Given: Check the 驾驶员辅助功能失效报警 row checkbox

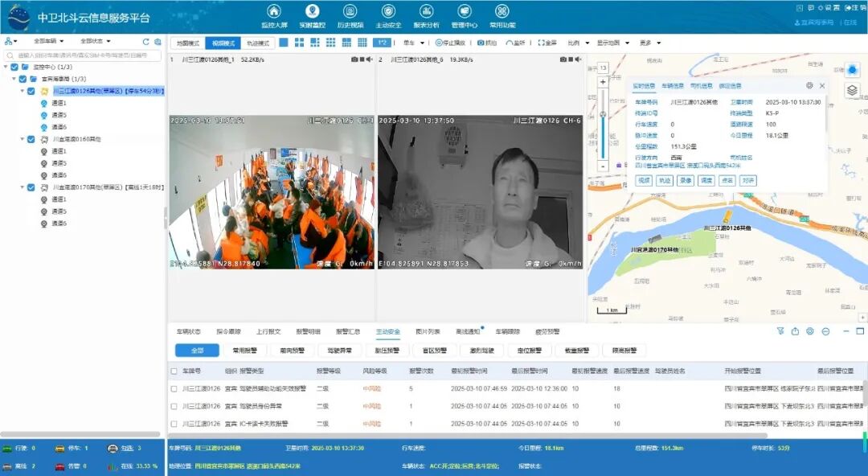Looking at the screenshot, I should [174, 389].
